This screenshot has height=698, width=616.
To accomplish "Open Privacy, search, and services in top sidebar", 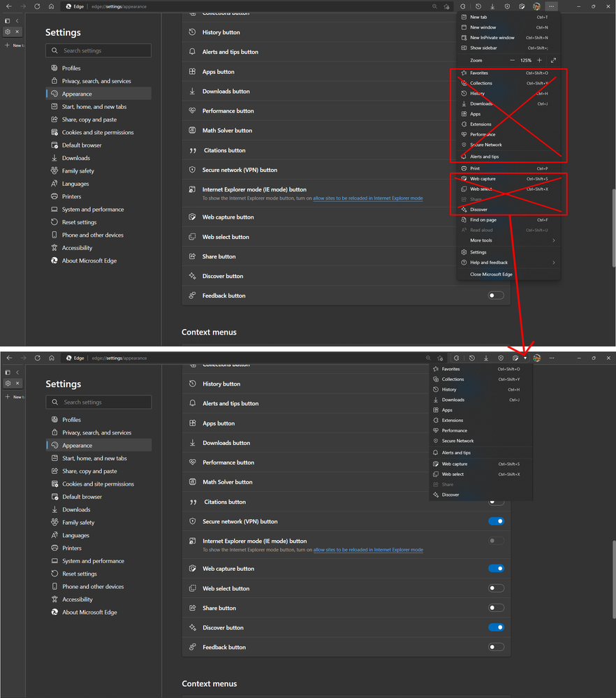I will pos(98,81).
